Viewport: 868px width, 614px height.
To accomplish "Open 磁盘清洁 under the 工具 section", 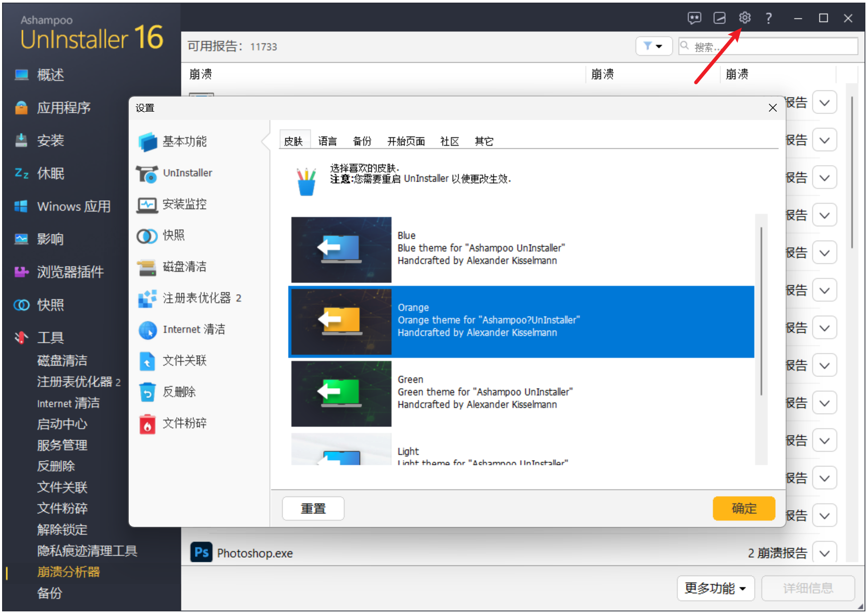I will [62, 360].
